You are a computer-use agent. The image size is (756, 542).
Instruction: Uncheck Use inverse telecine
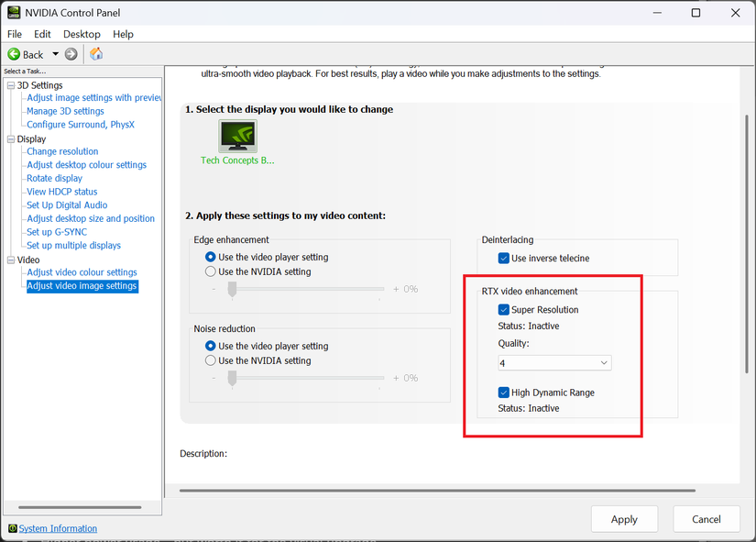(x=503, y=258)
